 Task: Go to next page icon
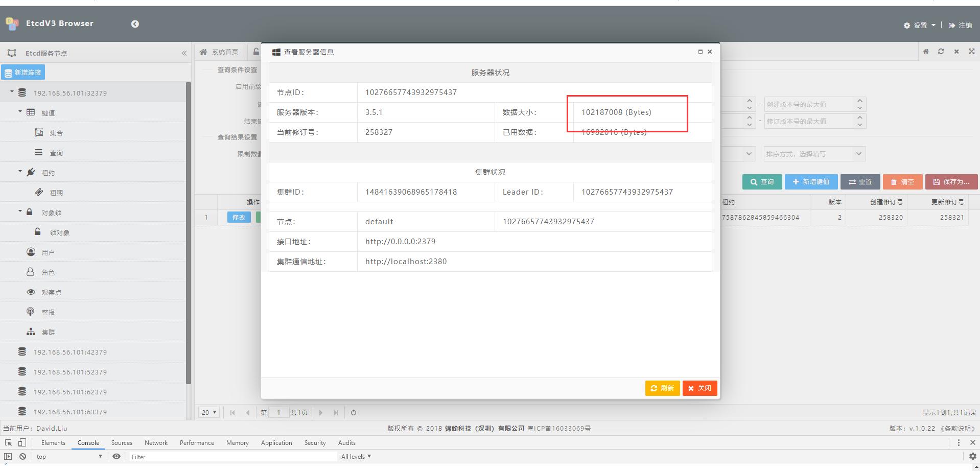[321, 412]
